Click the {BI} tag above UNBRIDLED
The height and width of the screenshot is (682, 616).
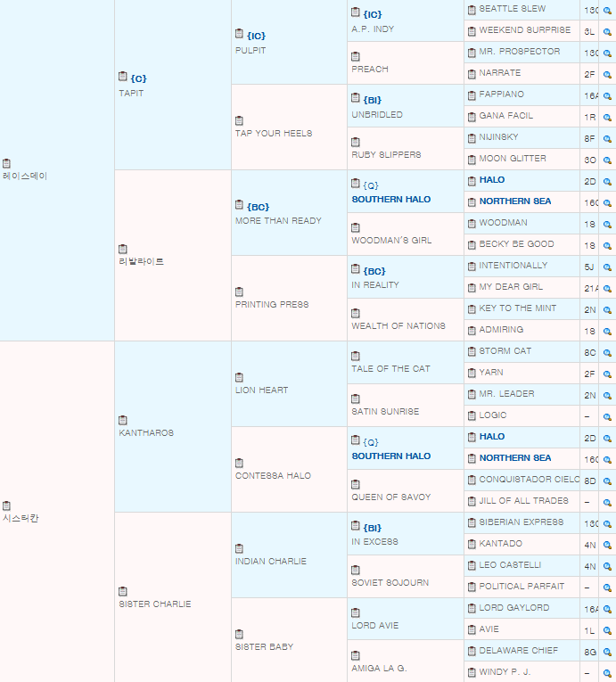(373, 100)
